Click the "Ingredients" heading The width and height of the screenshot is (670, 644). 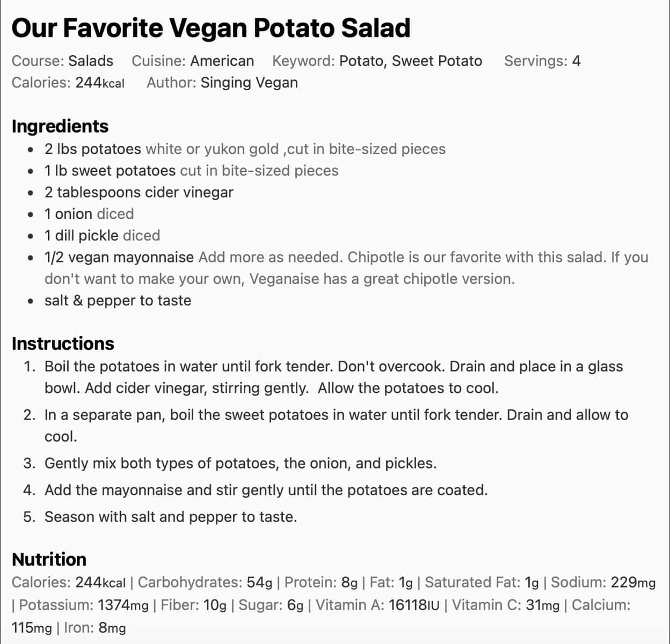click(x=60, y=126)
